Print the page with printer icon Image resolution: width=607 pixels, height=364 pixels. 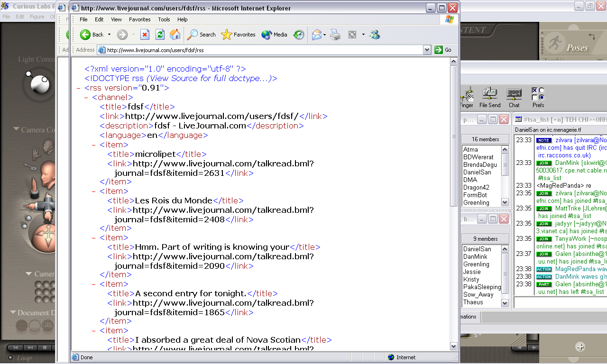tap(335, 35)
